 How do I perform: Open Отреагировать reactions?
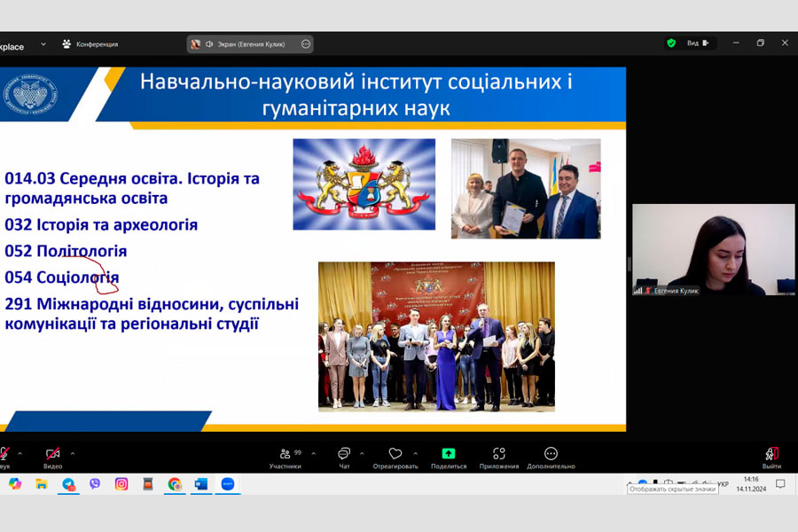click(x=395, y=458)
